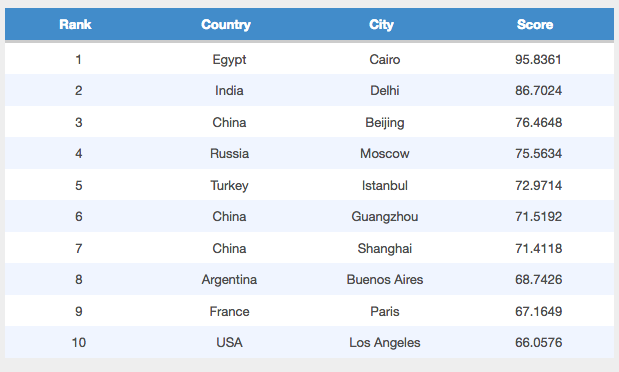Screen dimensions: 619x372
Task: Click the Los Angeles city cell
Action: (x=385, y=342)
